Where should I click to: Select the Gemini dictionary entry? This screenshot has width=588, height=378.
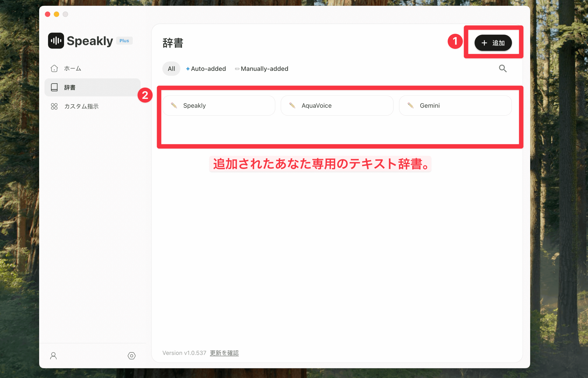pos(455,106)
